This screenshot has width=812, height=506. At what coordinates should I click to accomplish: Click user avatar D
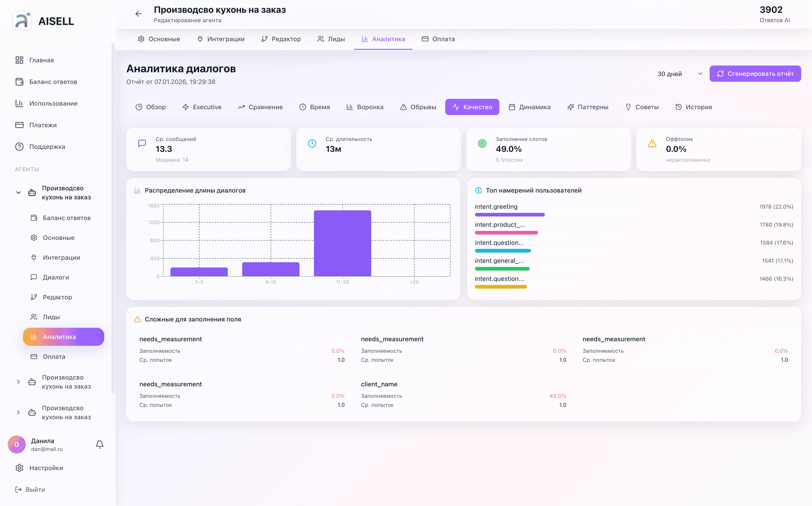pos(17,444)
